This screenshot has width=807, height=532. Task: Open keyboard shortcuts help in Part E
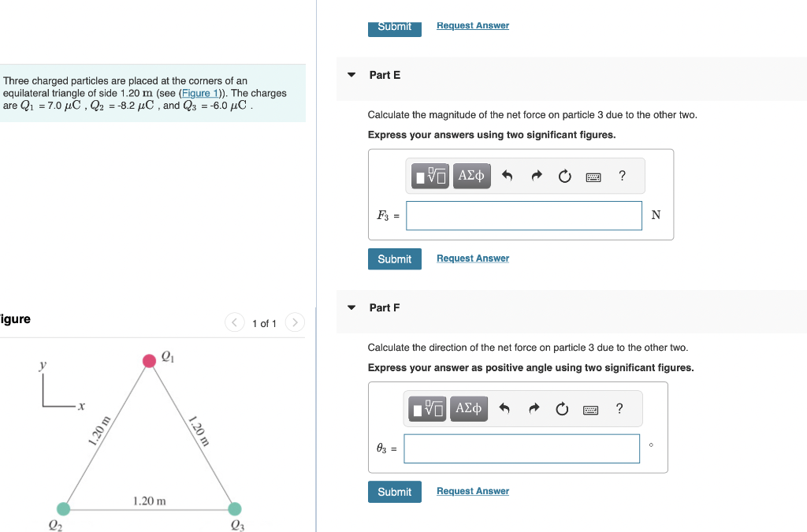593,176
